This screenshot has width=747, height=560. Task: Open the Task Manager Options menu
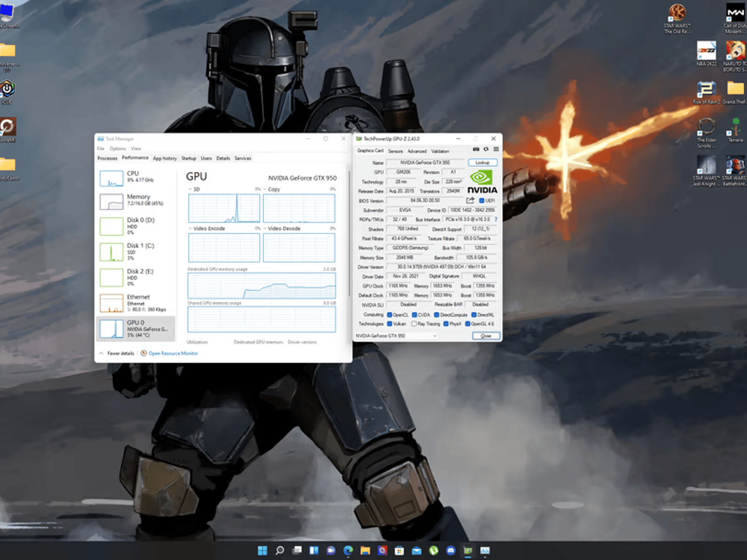click(117, 148)
